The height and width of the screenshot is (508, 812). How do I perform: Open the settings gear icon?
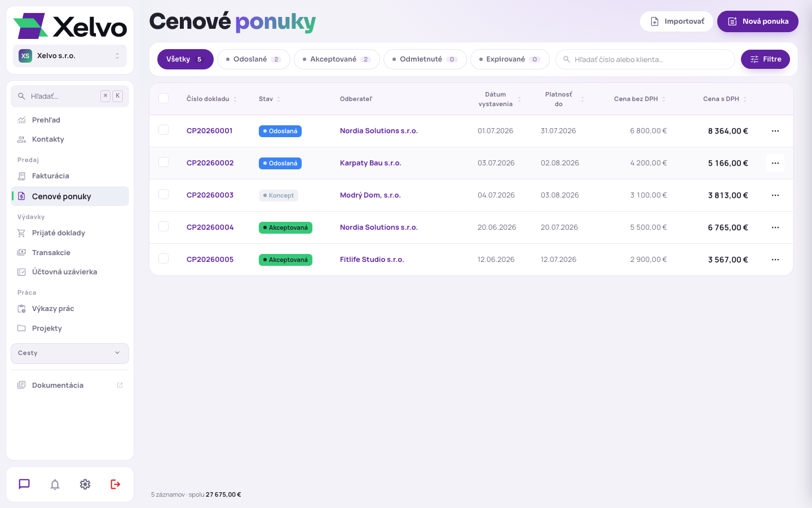[x=85, y=484]
